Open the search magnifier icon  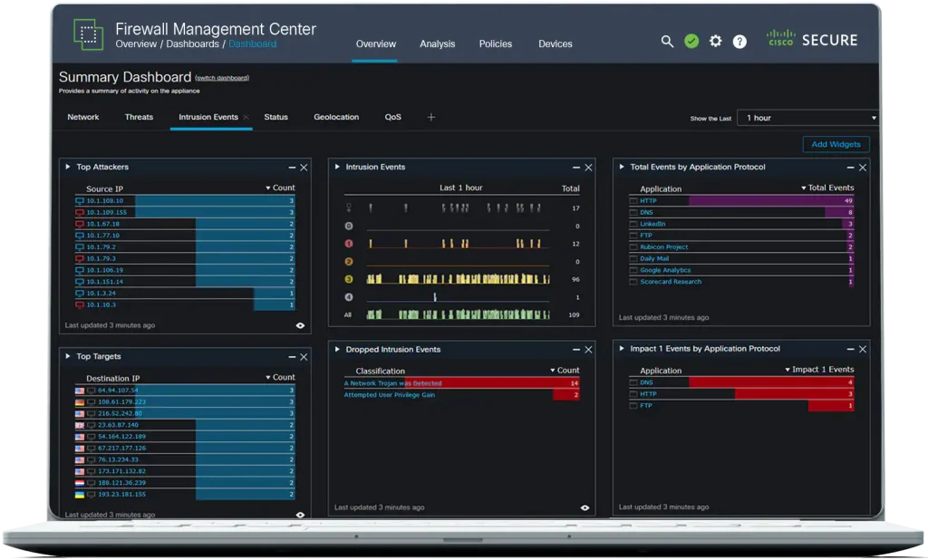click(x=667, y=41)
